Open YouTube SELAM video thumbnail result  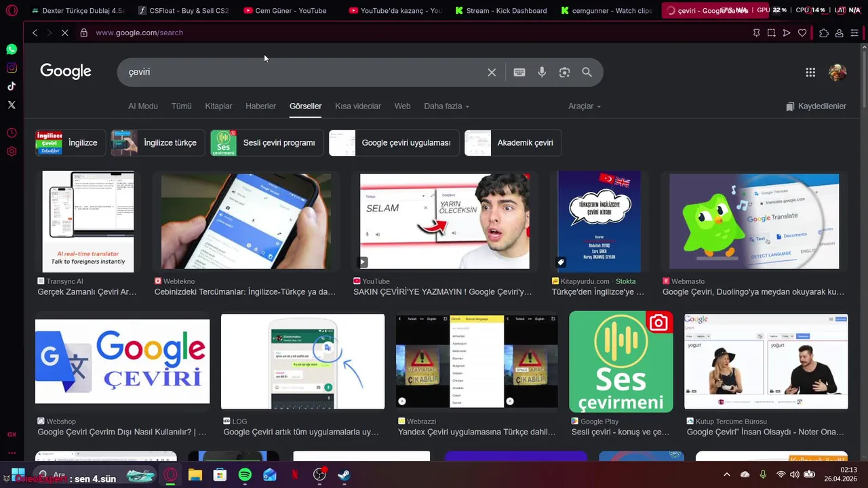coord(445,222)
